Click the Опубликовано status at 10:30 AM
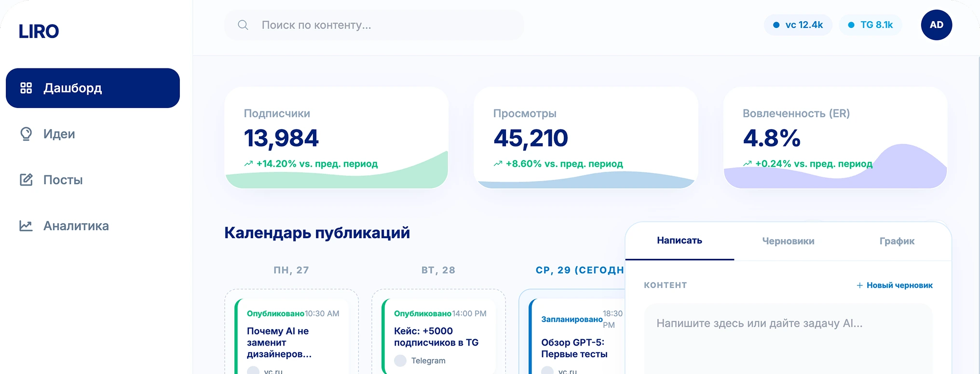 pyautogui.click(x=275, y=314)
